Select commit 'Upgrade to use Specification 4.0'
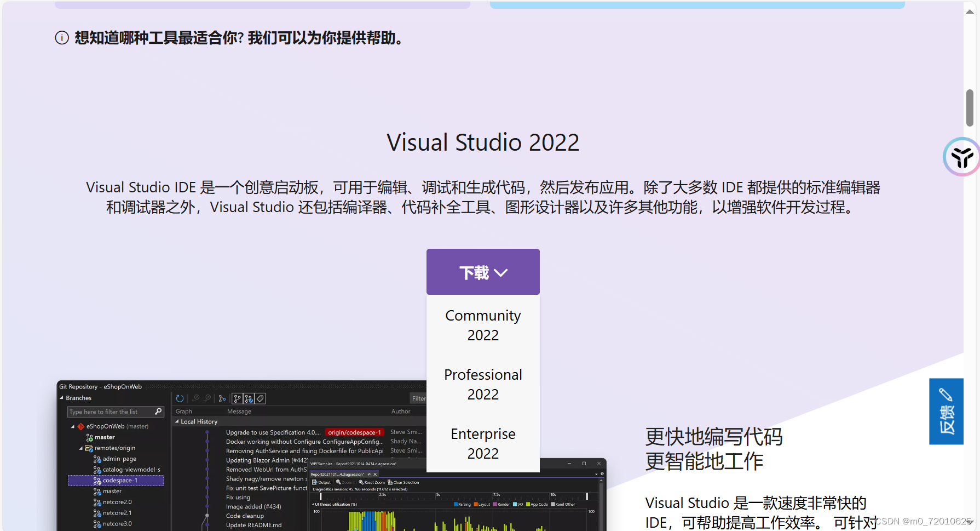The height and width of the screenshot is (531, 980). point(273,432)
